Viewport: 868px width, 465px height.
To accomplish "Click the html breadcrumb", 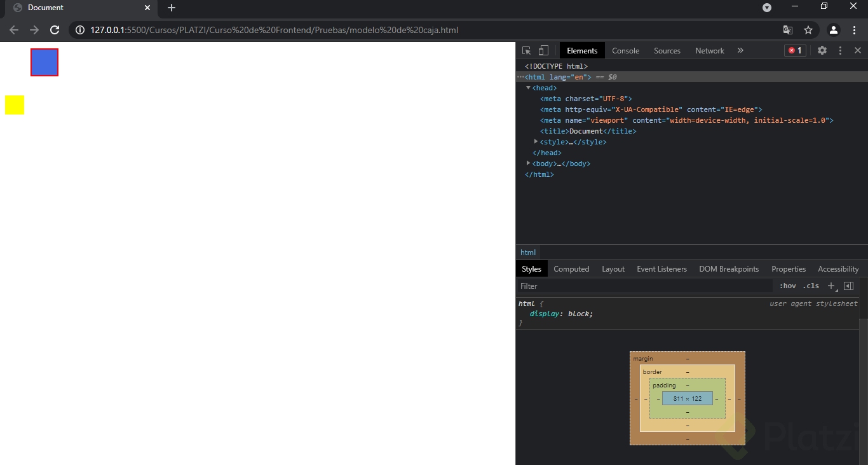I will click(528, 253).
